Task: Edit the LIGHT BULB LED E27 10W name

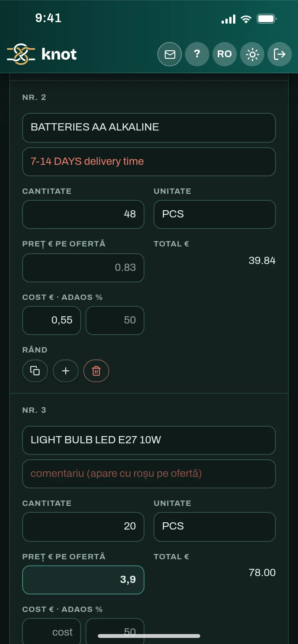Action: 149,440
